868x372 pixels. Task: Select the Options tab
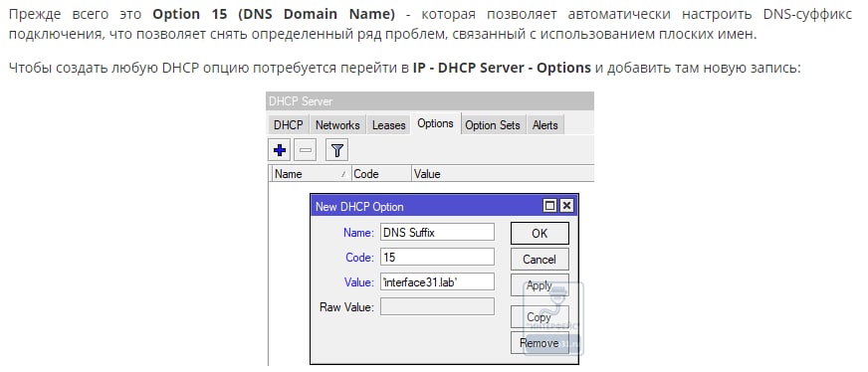(x=436, y=123)
